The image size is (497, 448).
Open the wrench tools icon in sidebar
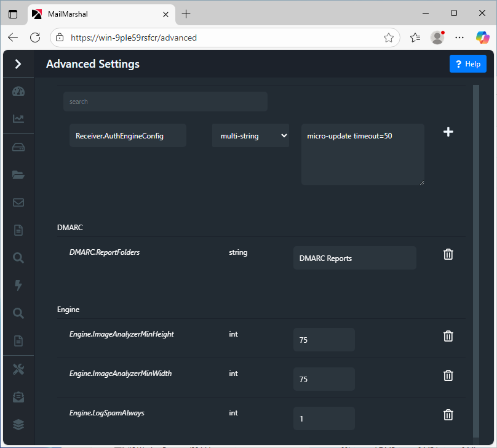18,369
